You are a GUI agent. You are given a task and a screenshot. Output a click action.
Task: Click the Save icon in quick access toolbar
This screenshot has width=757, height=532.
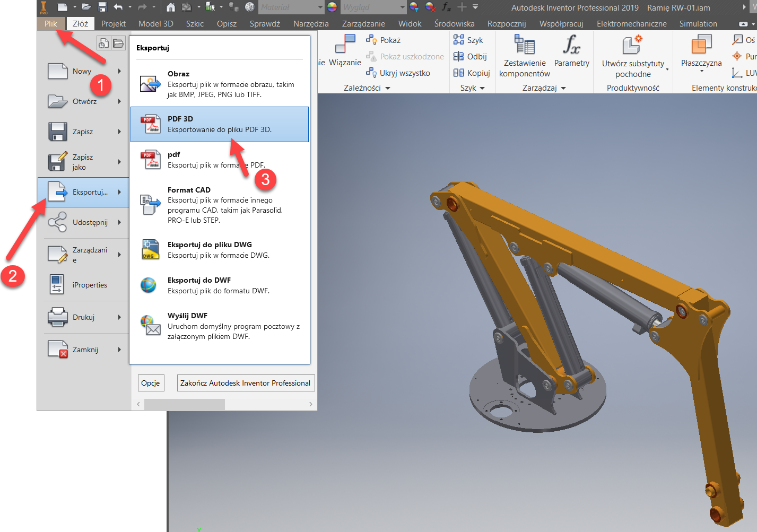[x=102, y=6]
